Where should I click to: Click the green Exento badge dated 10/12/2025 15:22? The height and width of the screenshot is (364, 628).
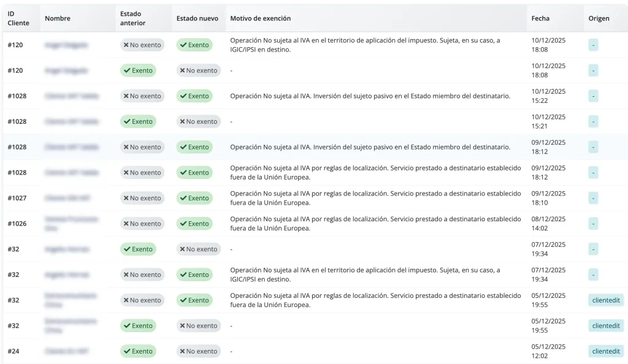194,96
